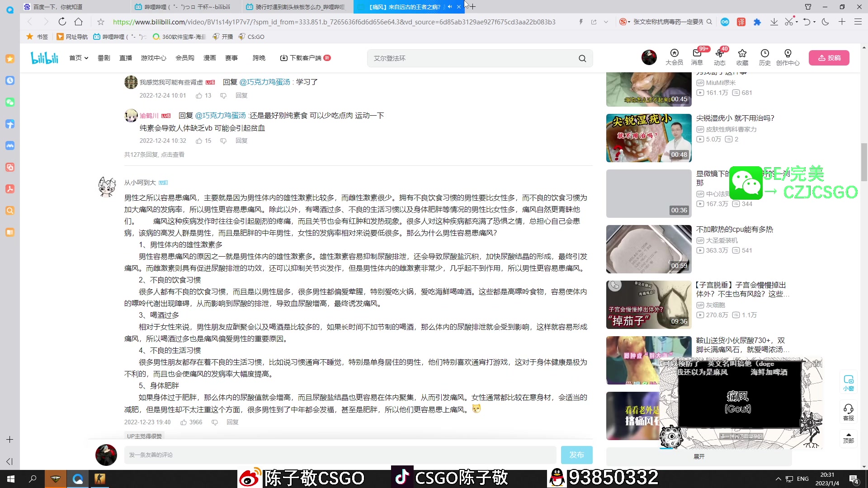
Task: Go to browser home page icon
Action: click(79, 22)
